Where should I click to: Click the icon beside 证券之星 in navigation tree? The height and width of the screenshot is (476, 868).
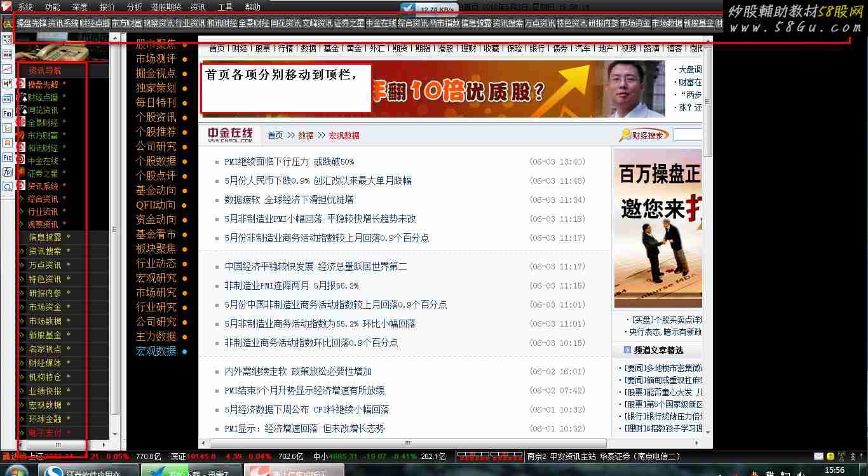(x=21, y=173)
